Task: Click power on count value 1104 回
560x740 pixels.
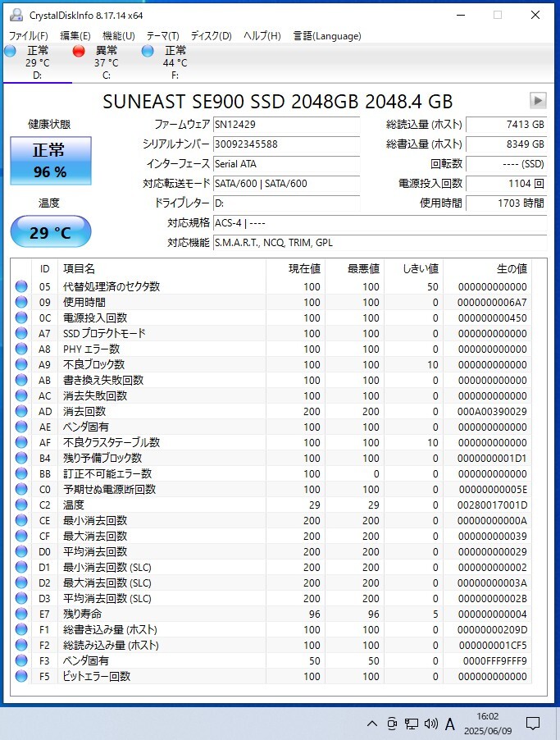Action: pos(506,184)
